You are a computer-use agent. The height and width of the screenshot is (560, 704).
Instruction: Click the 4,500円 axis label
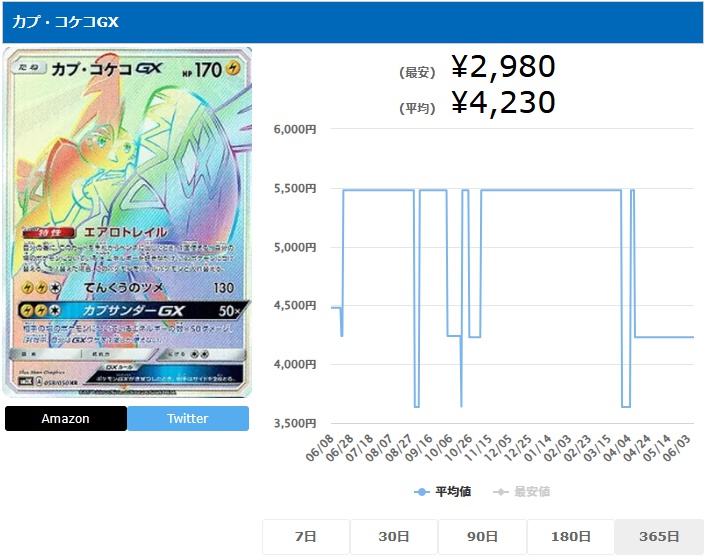[x=295, y=305]
